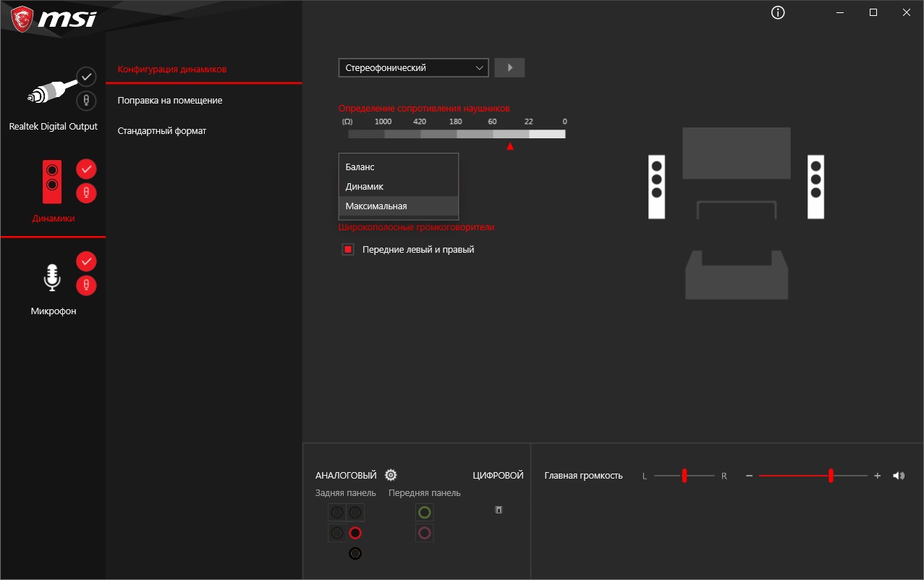
Task: Toggle communication-device badge for Микрофон
Action: [86, 285]
